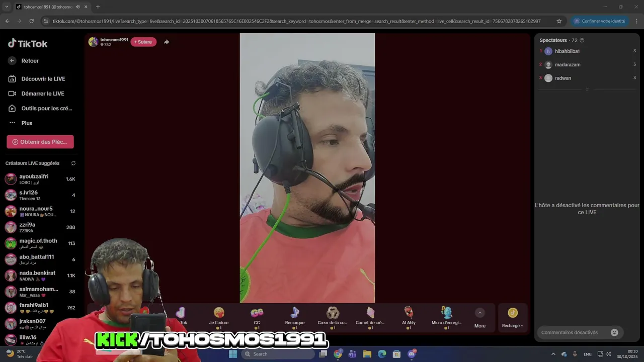Share the live with the arrow icon
644x362 pixels.
click(x=167, y=42)
